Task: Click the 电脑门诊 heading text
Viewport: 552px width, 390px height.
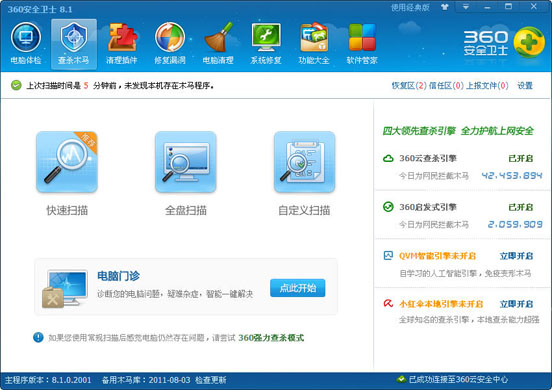Action: 118,276
